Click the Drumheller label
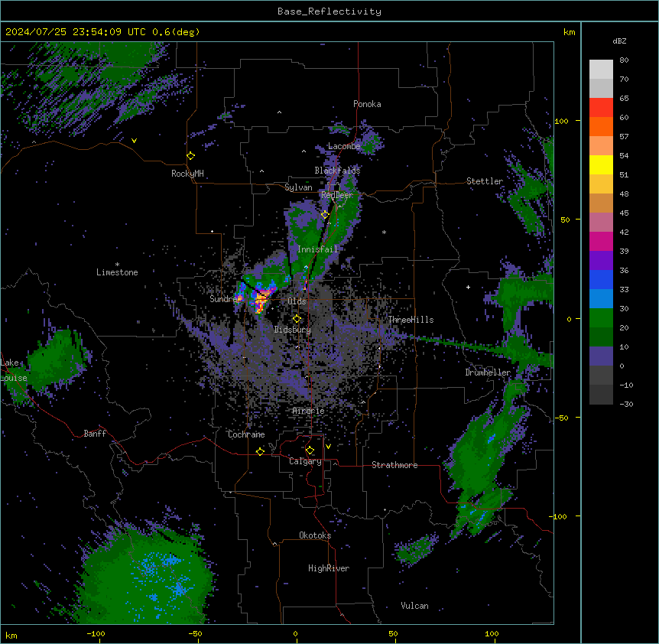 coord(488,372)
